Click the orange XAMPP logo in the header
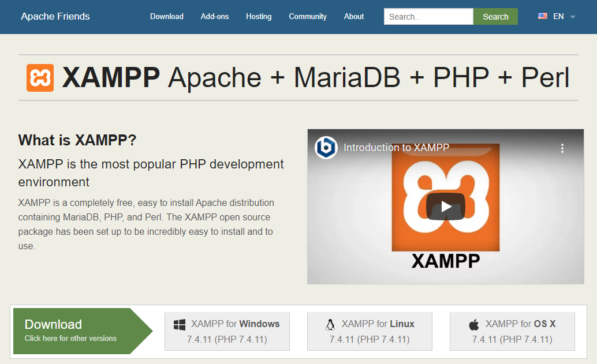 point(40,78)
